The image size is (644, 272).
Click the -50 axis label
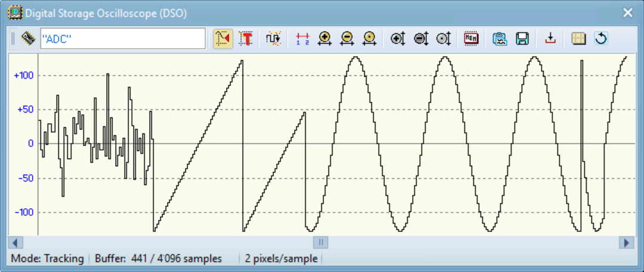point(26,178)
